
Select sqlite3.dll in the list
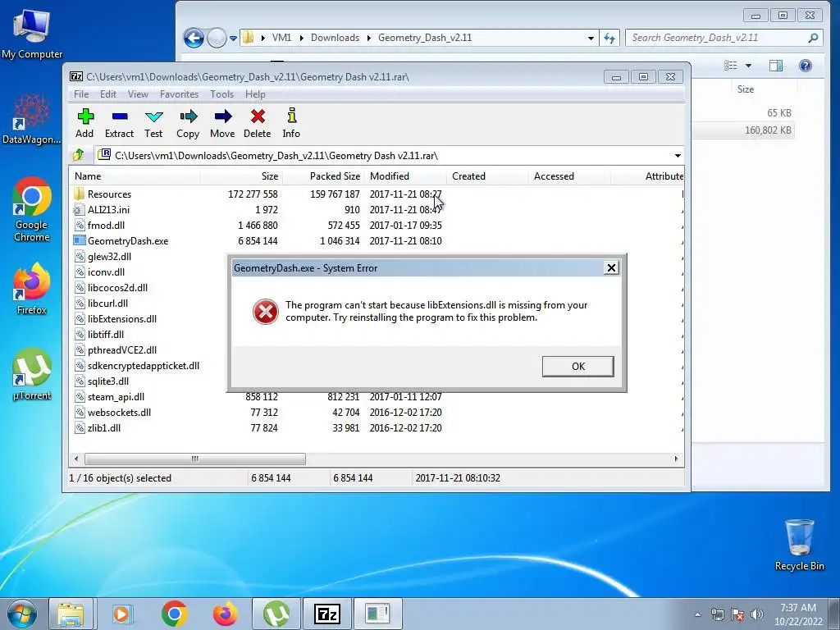(x=108, y=381)
